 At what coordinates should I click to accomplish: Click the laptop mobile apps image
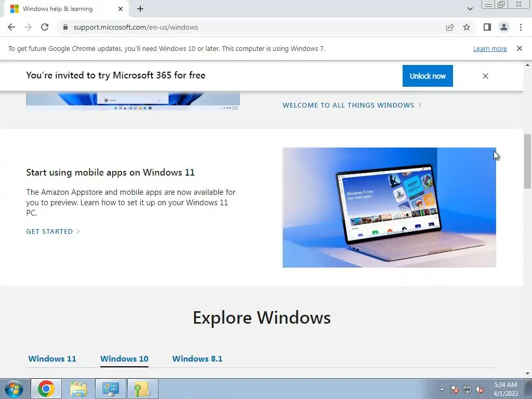(x=389, y=207)
